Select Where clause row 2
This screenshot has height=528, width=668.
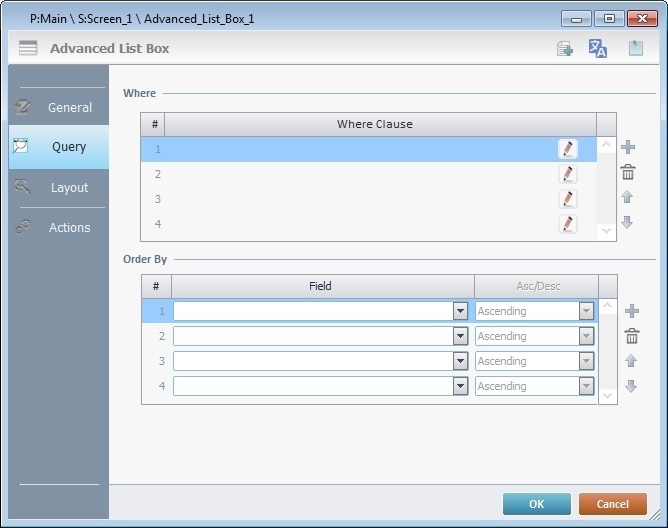click(360, 174)
